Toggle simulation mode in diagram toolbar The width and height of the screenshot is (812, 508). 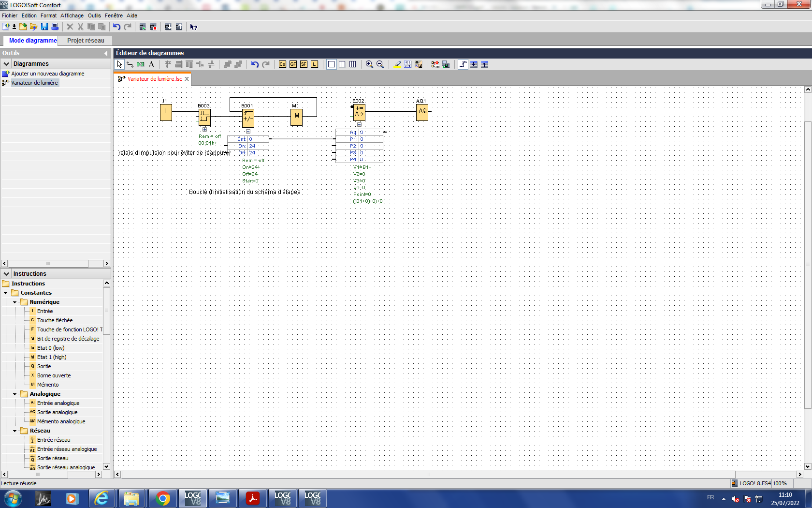pyautogui.click(x=435, y=64)
